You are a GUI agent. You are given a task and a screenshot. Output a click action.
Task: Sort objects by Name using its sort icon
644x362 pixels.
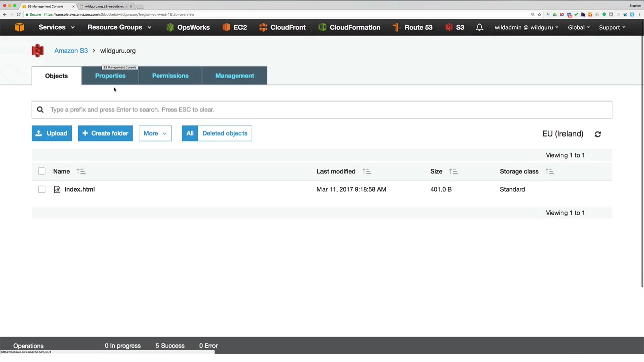coord(81,172)
